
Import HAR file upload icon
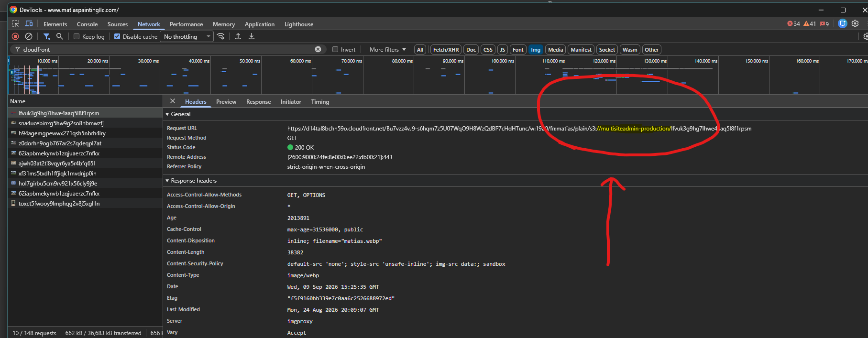238,36
